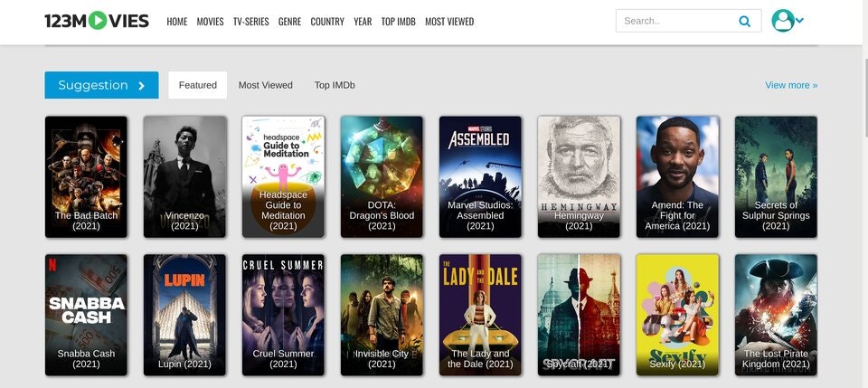The height and width of the screenshot is (388, 868).
Task: Open The Bad Batch (2021) poster
Action: click(86, 176)
